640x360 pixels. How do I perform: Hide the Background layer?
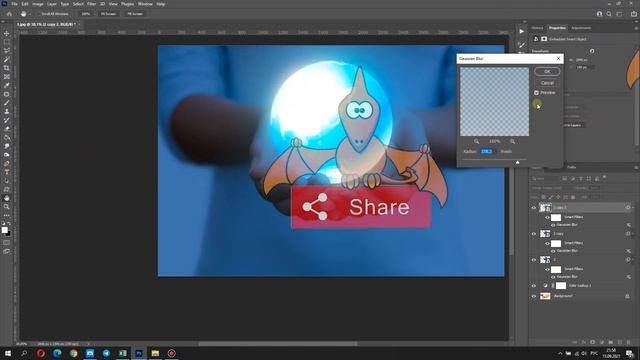pos(533,296)
